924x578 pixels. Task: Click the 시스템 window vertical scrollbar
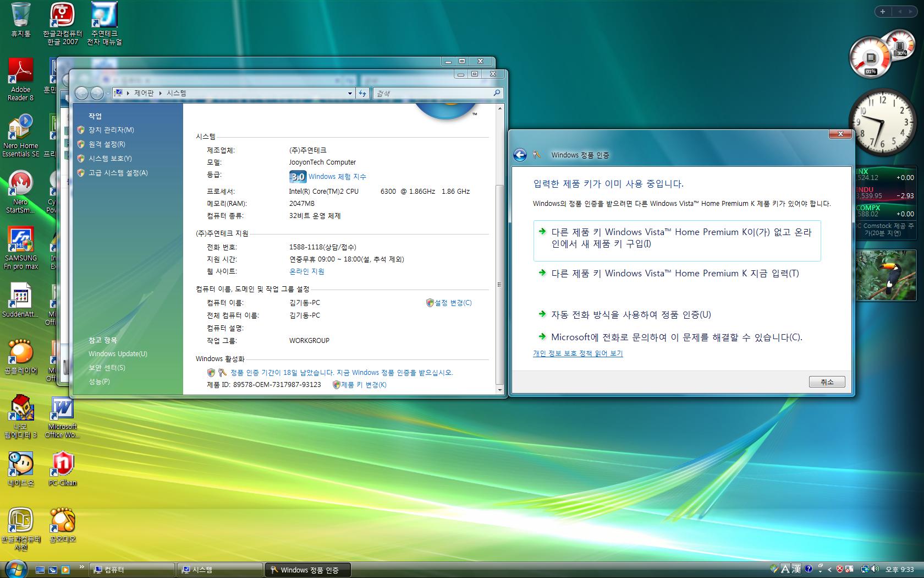coord(499,249)
